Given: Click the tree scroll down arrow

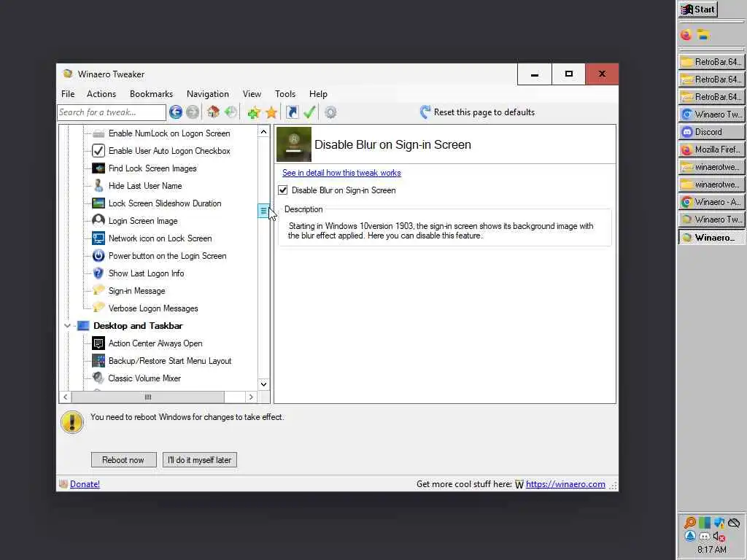Looking at the screenshot, I should click(x=263, y=384).
